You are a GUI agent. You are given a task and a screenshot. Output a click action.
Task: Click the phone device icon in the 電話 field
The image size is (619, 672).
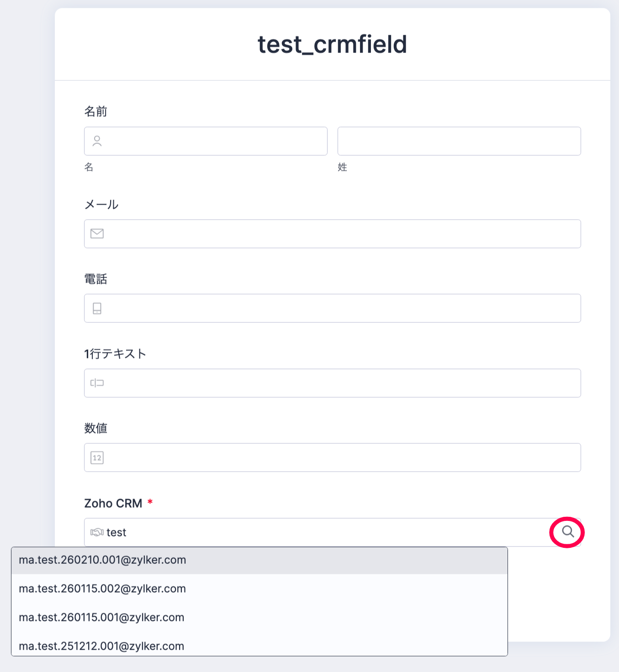[97, 309]
